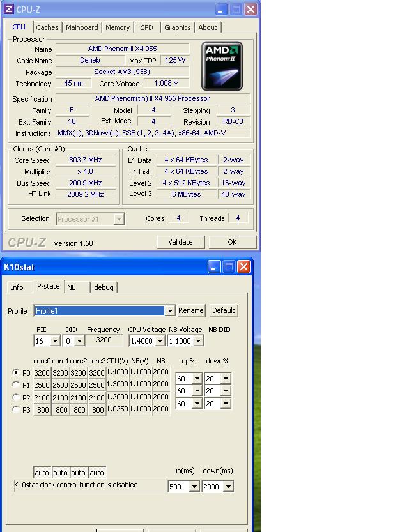The image size is (409, 532).
Task: Maximize the K10stat window
Action: 229,267
